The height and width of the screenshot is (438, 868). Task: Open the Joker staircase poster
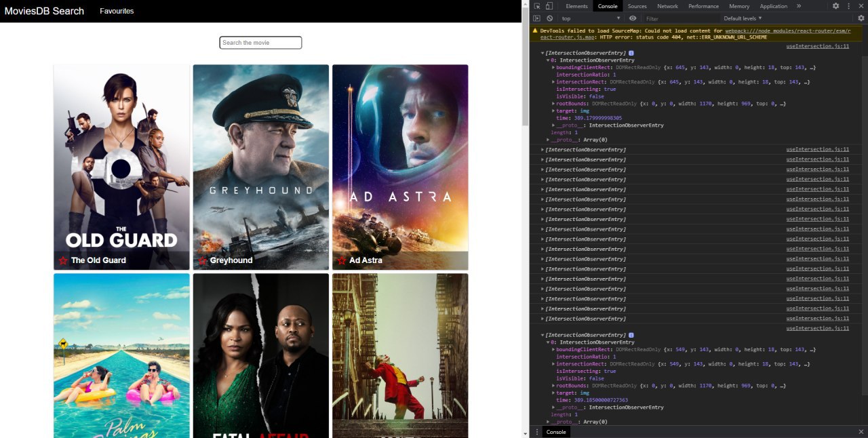[400, 355]
